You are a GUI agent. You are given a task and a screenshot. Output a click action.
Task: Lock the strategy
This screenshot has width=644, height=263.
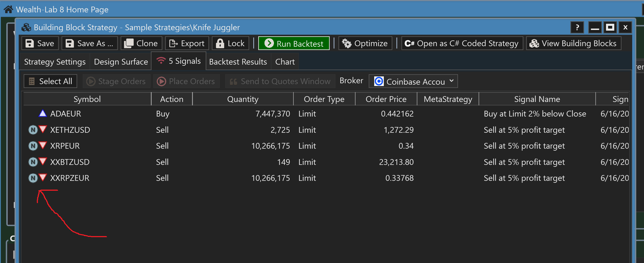point(231,43)
